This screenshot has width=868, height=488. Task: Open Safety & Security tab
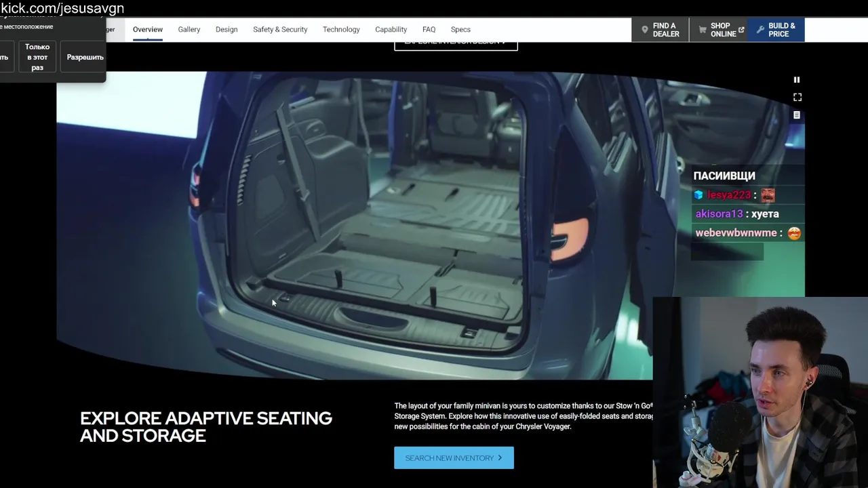point(280,29)
